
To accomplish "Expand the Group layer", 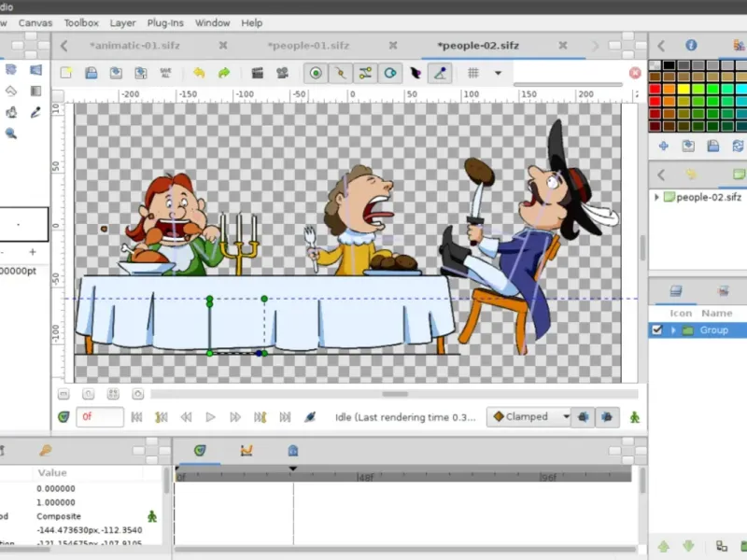I will point(672,330).
